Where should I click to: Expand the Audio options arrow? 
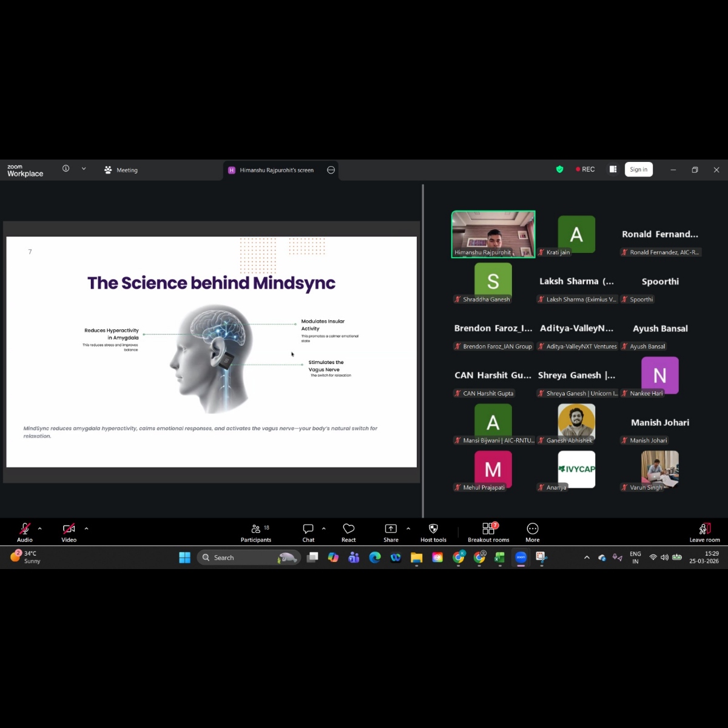40,528
